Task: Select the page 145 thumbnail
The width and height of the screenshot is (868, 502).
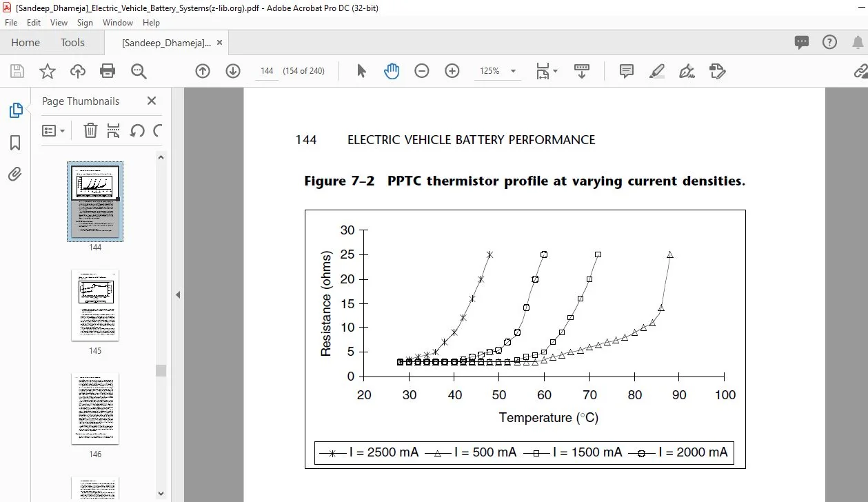Action: point(95,305)
